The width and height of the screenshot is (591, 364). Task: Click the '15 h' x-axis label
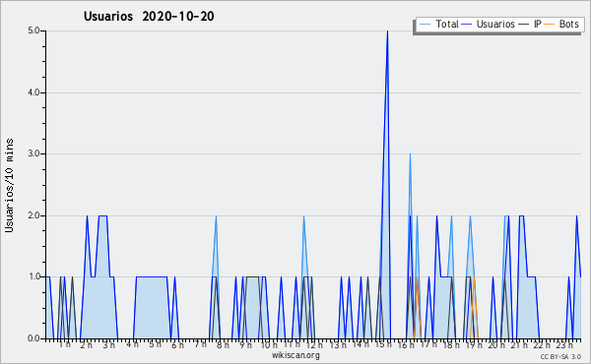pyautogui.click(x=383, y=344)
